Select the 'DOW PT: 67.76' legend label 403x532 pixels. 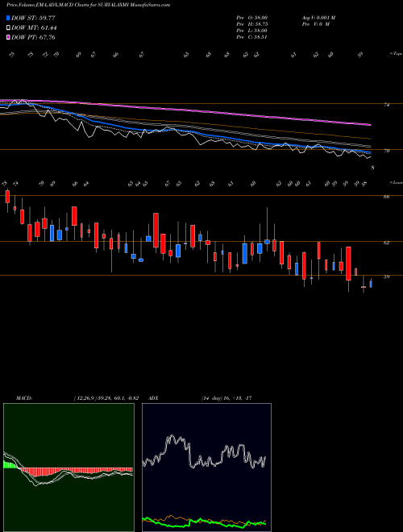pos(33,37)
